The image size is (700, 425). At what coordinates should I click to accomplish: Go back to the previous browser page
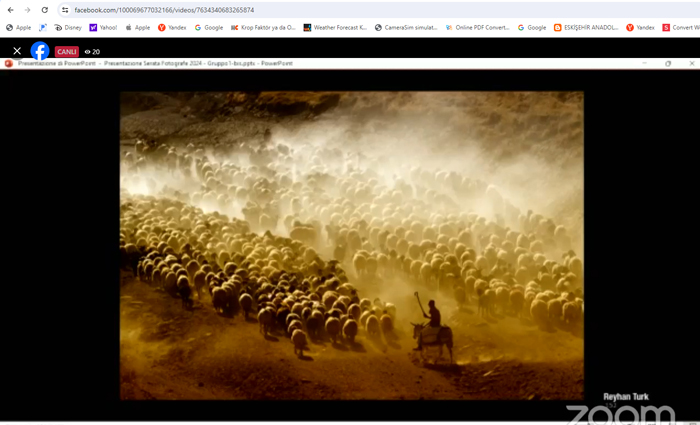[x=10, y=10]
